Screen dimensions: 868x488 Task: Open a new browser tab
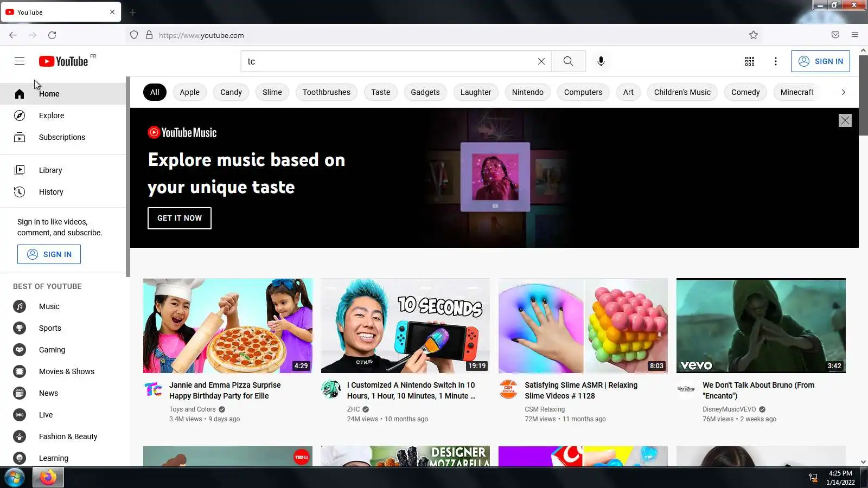coord(133,12)
